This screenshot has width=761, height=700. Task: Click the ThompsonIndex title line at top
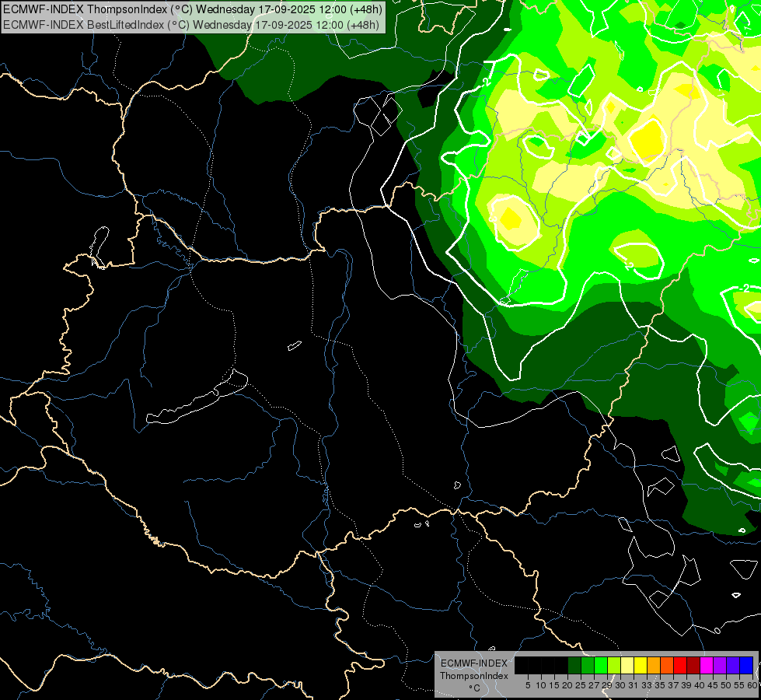pyautogui.click(x=193, y=9)
